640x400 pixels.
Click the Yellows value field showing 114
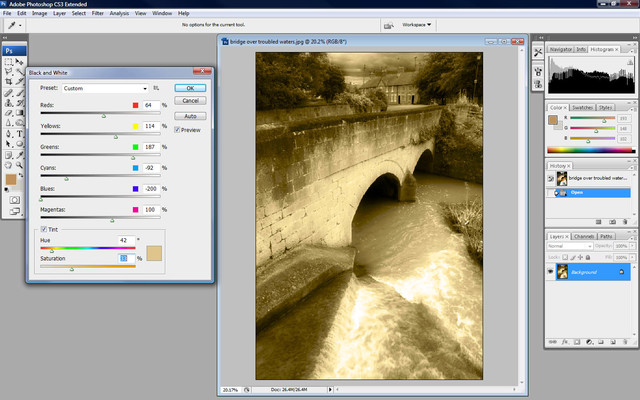click(151, 126)
